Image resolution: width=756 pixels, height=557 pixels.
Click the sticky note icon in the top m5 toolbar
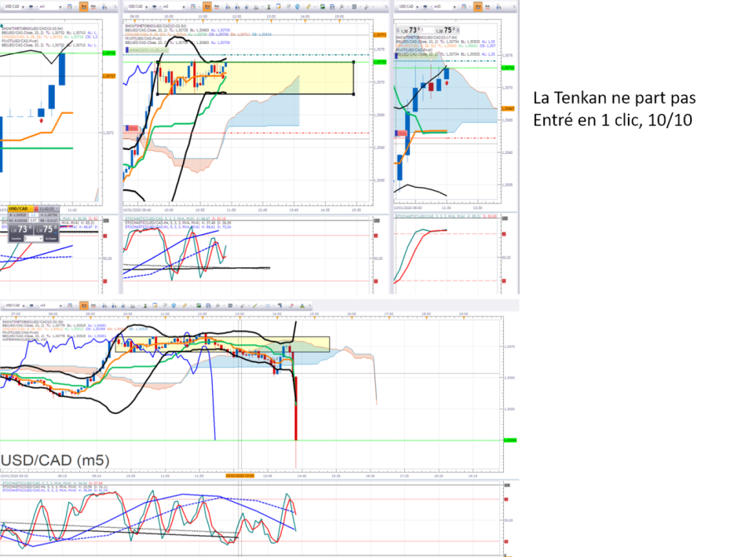tap(278, 7)
